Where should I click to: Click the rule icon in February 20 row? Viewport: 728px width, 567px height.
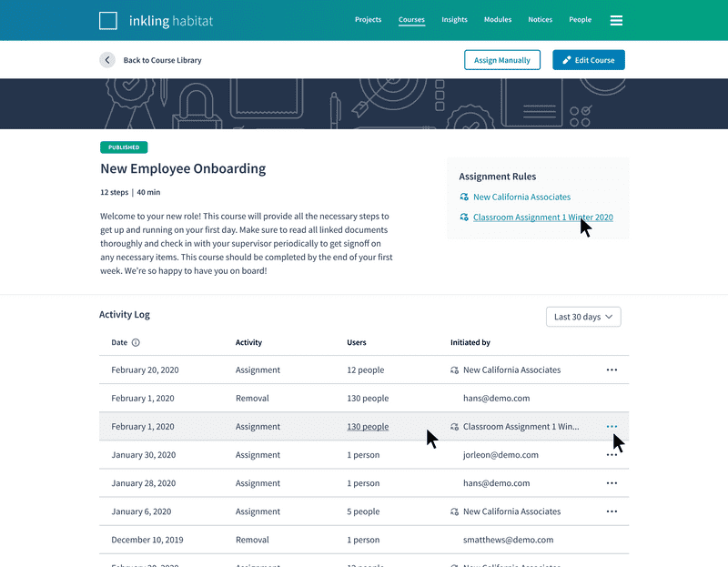tap(454, 370)
